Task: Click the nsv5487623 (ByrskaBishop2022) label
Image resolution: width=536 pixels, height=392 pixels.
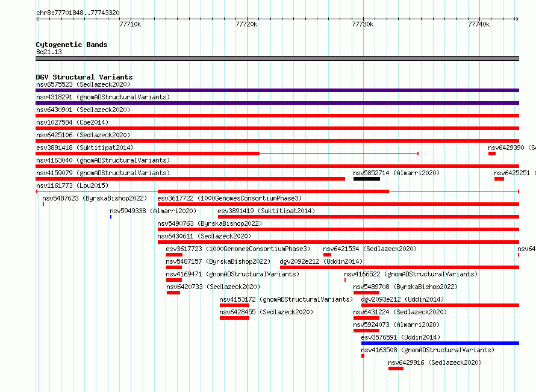Action: tap(95, 198)
